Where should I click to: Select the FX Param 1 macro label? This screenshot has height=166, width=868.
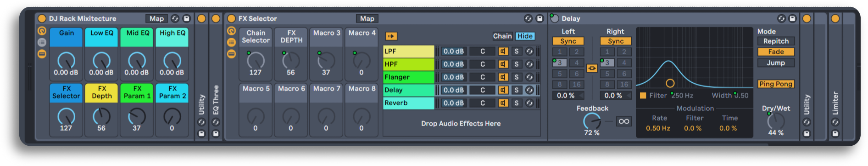(137, 92)
